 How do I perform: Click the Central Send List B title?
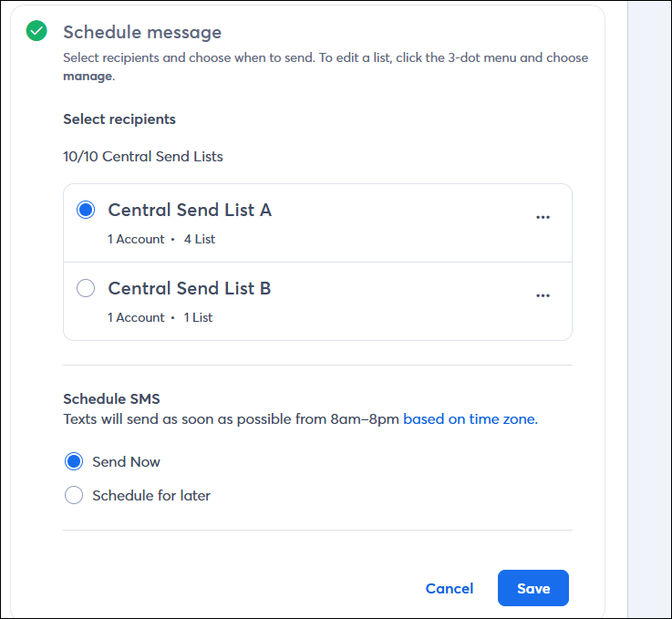pos(190,288)
